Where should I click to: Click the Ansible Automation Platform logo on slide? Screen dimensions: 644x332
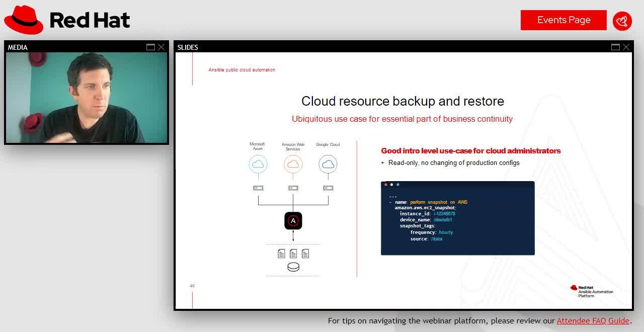[592, 291]
